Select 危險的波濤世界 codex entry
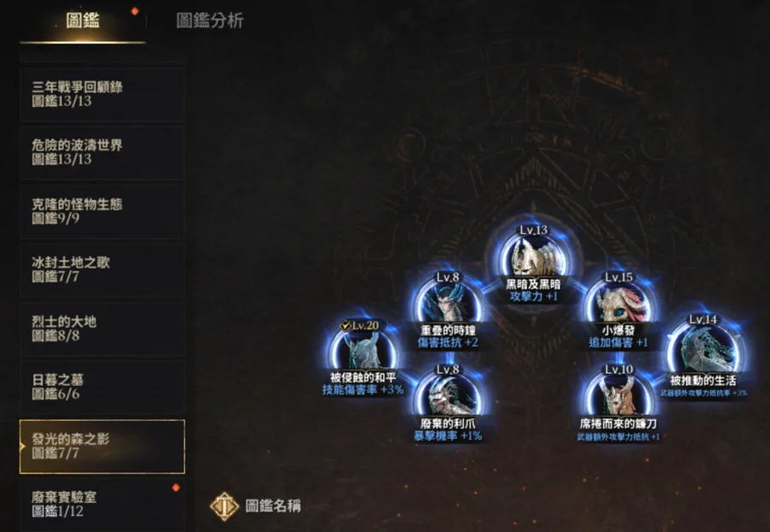Image resolution: width=770 pixels, height=532 pixels. (102, 152)
